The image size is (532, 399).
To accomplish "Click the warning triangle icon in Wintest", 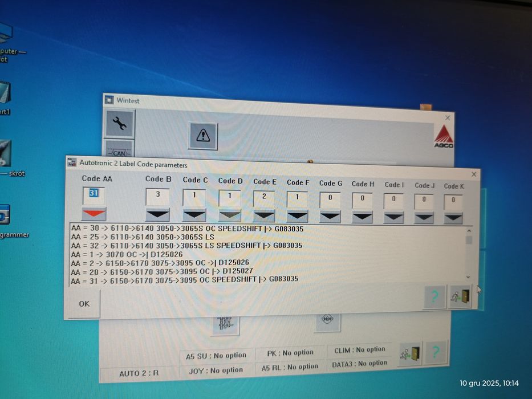I will click(x=203, y=136).
